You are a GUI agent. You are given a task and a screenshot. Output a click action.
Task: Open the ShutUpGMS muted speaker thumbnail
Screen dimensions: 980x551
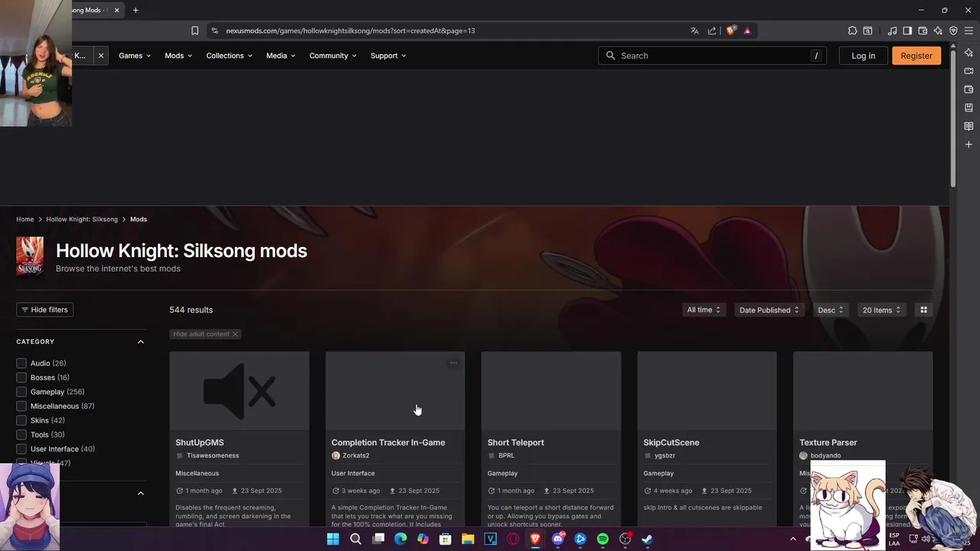pyautogui.click(x=239, y=391)
